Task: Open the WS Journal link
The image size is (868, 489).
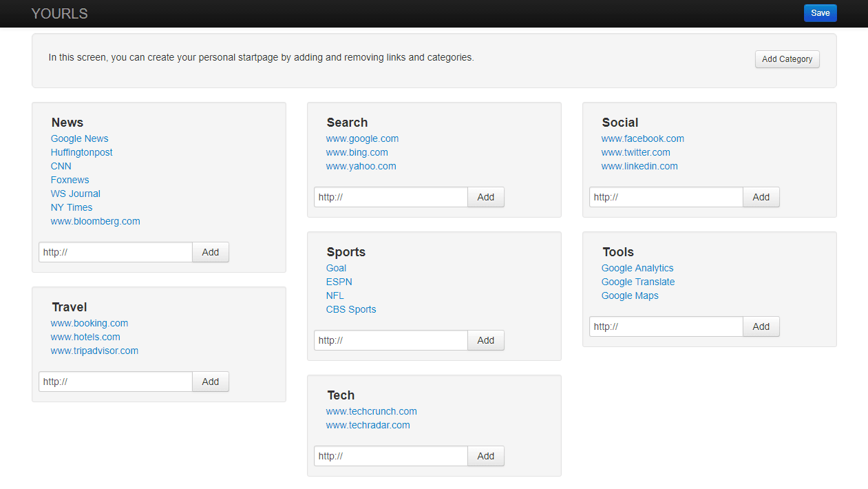Action: (x=75, y=194)
